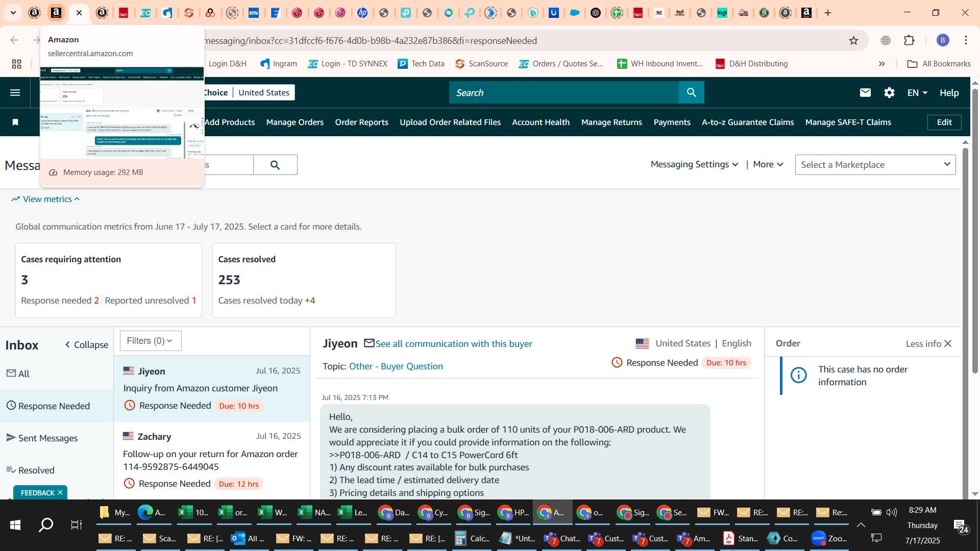
Task: Open Task View on the taskbar
Action: tap(76, 525)
